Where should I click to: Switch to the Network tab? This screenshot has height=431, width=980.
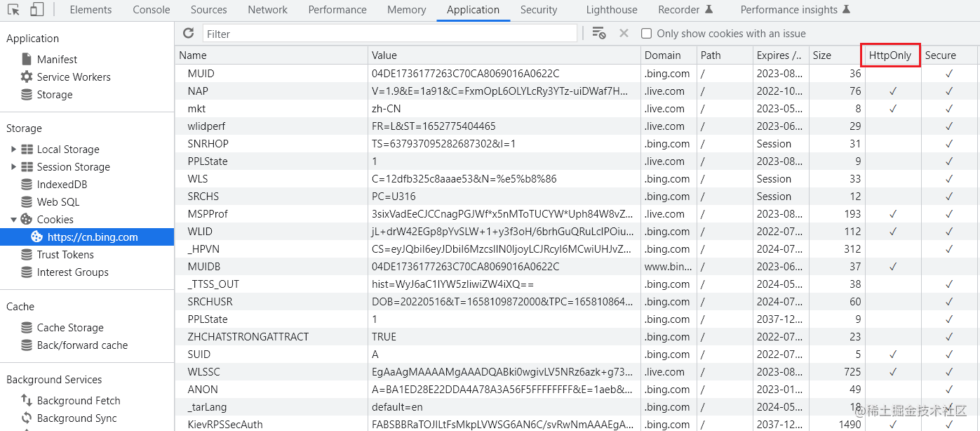[267, 10]
